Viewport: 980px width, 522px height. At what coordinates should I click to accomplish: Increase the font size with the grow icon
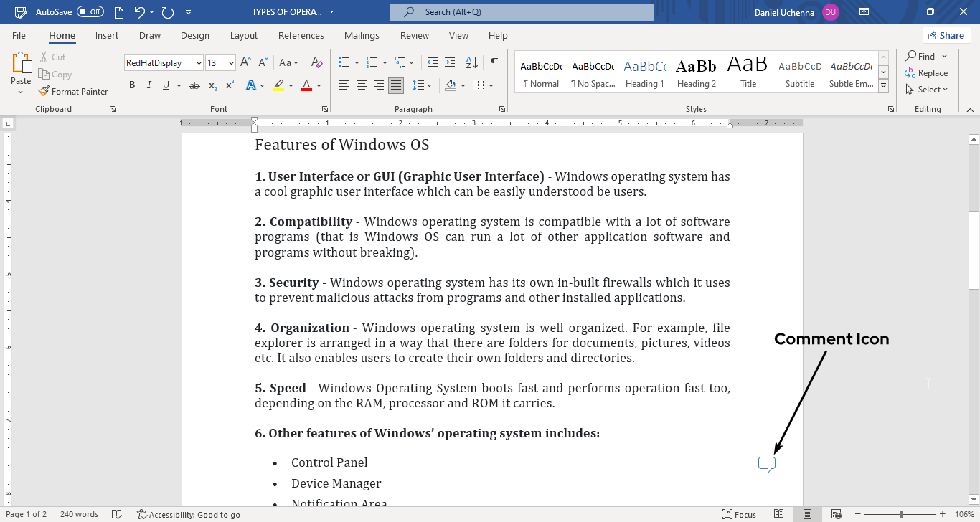tap(245, 62)
